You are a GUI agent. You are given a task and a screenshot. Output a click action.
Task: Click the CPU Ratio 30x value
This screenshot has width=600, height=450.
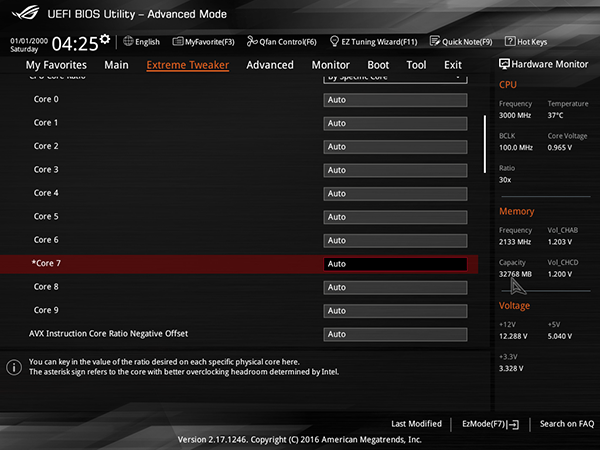point(505,180)
